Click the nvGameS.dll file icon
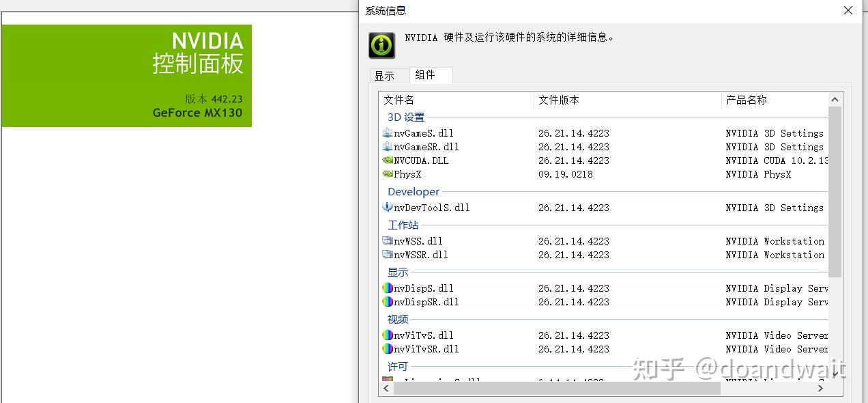 coord(388,133)
